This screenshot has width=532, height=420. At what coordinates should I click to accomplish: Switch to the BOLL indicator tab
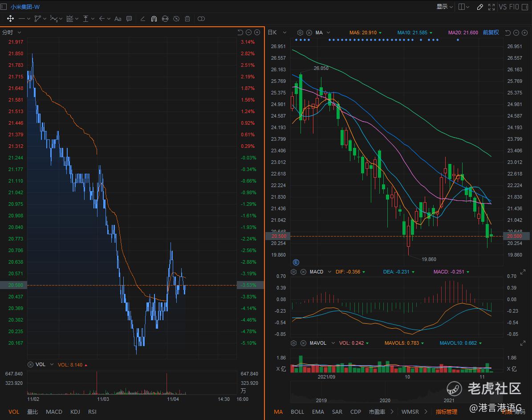(x=297, y=412)
